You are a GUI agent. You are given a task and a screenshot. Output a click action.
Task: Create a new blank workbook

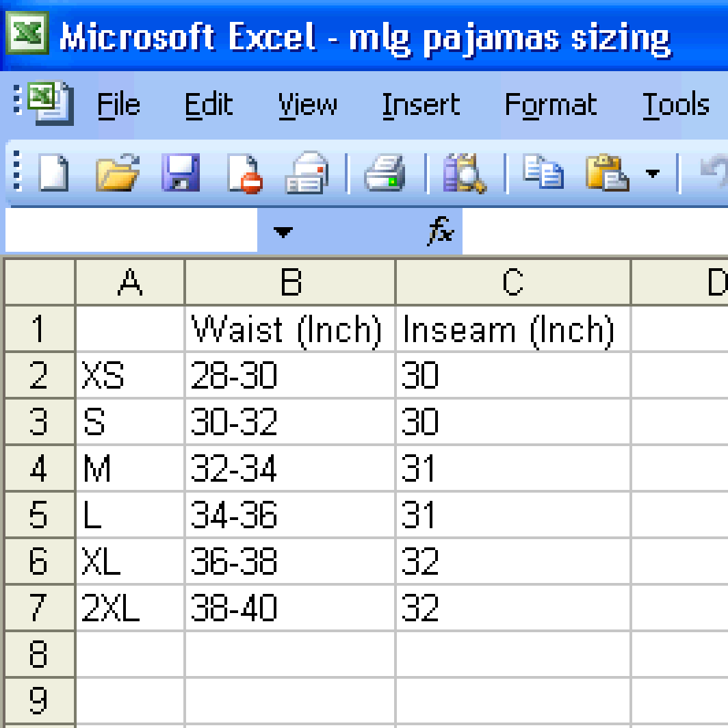53,172
